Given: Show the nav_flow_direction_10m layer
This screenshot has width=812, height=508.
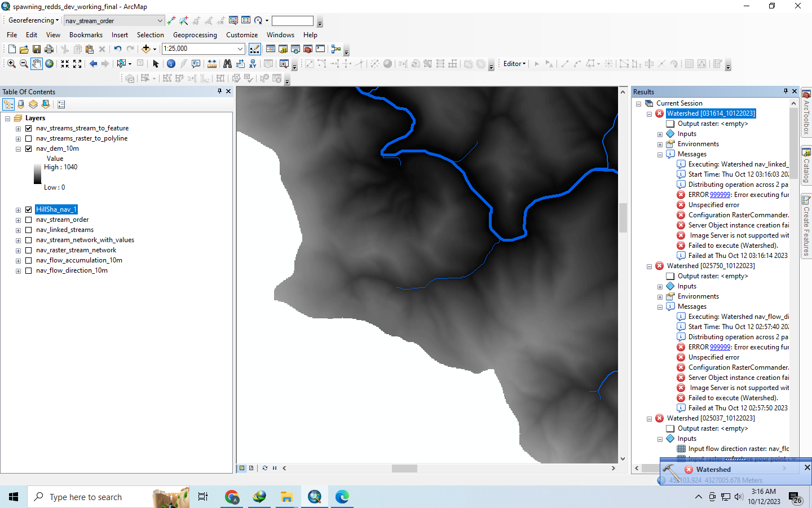Looking at the screenshot, I should [28, 270].
